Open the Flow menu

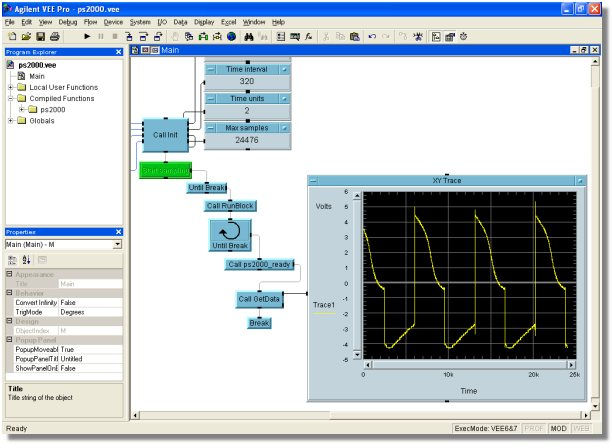click(90, 22)
